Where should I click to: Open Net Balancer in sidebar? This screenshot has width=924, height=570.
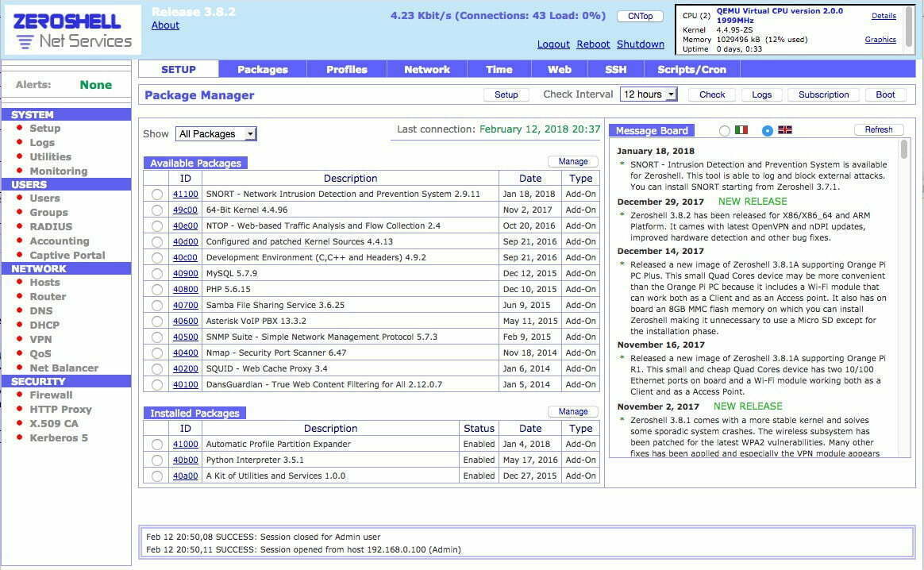pos(64,368)
